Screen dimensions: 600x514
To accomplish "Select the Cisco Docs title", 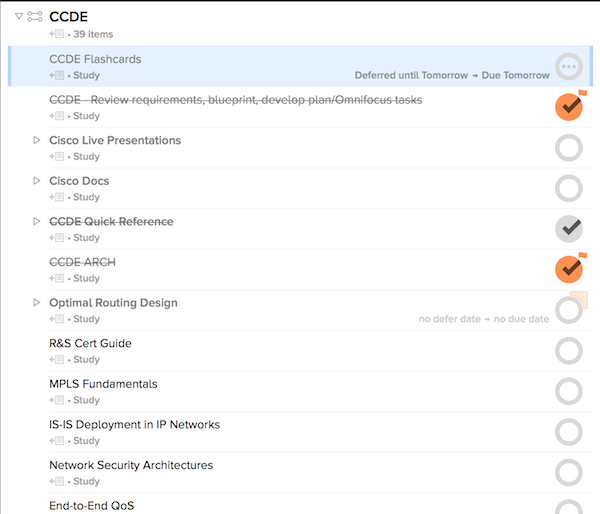I will coord(79,181).
